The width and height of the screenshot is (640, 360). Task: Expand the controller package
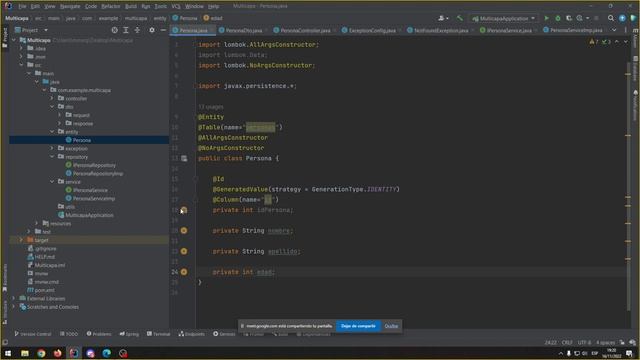[x=52, y=98]
